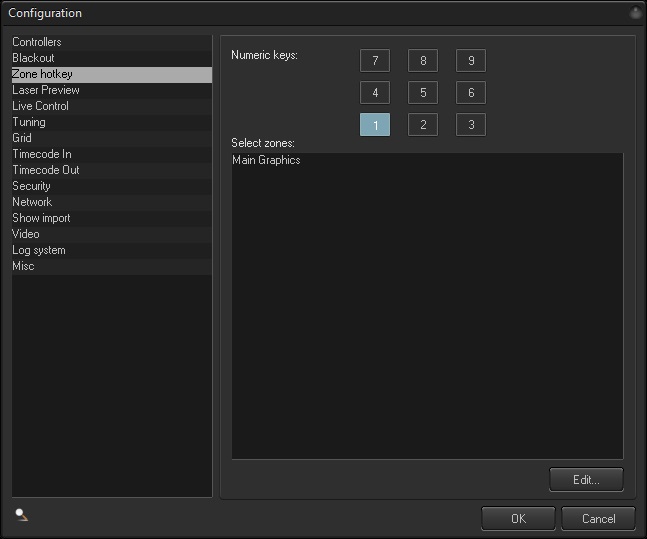Open Laser Preview configuration page
The height and width of the screenshot is (539, 647).
[x=46, y=90]
